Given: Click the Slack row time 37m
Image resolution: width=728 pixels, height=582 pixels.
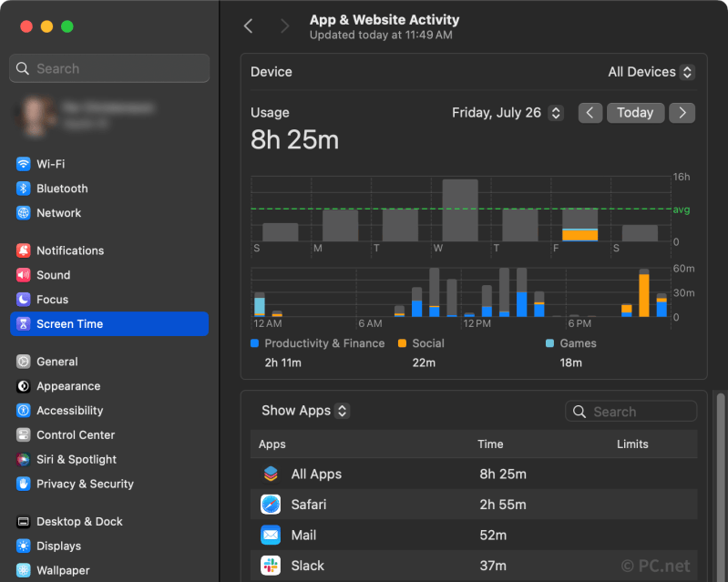Looking at the screenshot, I should click(x=493, y=566).
